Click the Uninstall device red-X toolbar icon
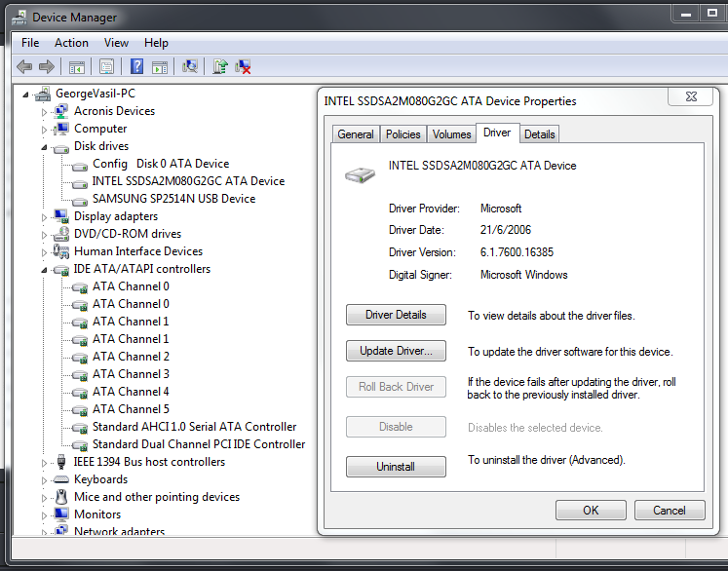 (243, 67)
